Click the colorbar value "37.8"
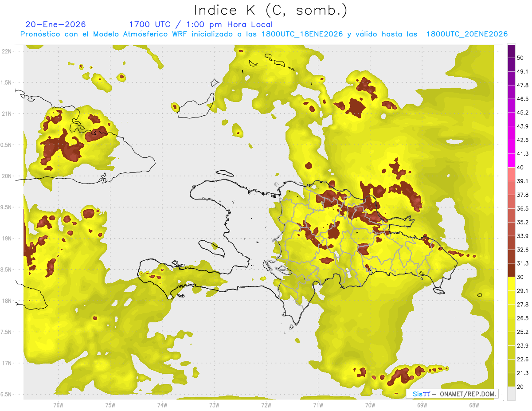532x411 pixels. [523, 195]
